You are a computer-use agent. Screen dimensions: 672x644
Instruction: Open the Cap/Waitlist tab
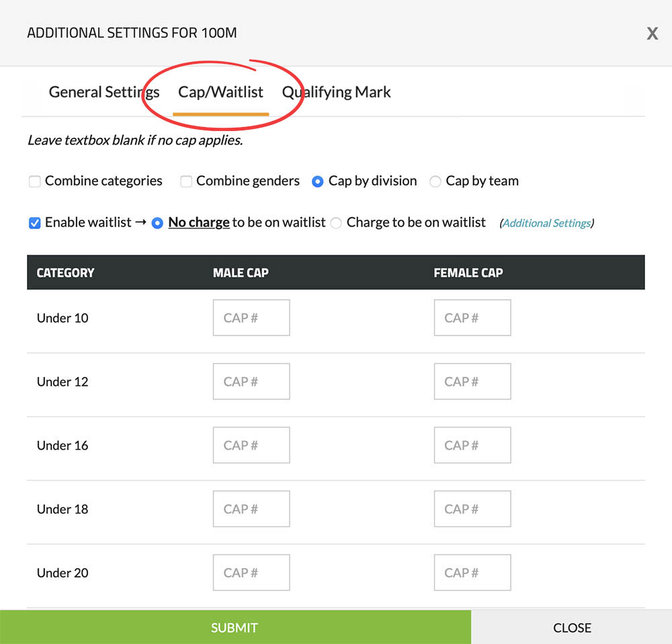click(x=220, y=92)
